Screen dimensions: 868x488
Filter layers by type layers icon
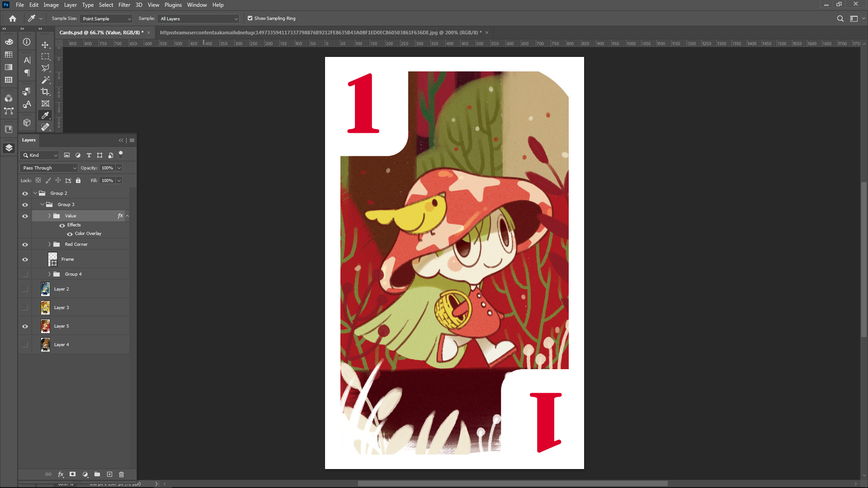89,155
